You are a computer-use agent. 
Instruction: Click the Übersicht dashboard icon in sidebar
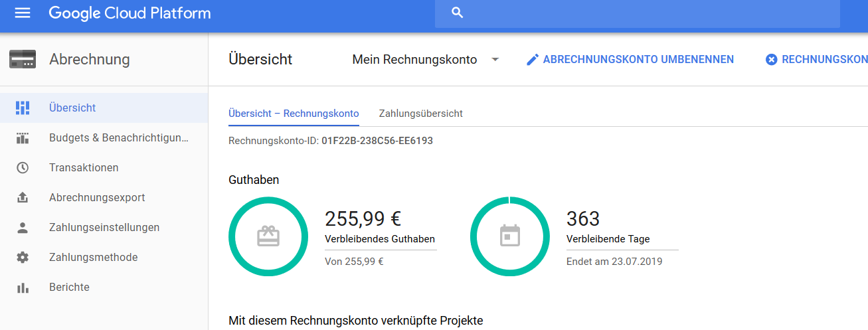point(23,108)
